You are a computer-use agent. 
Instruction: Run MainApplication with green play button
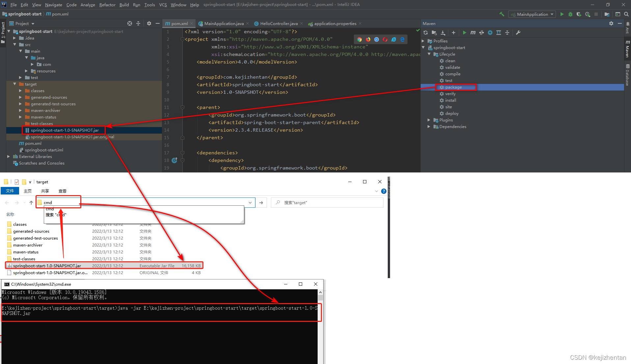click(x=562, y=14)
